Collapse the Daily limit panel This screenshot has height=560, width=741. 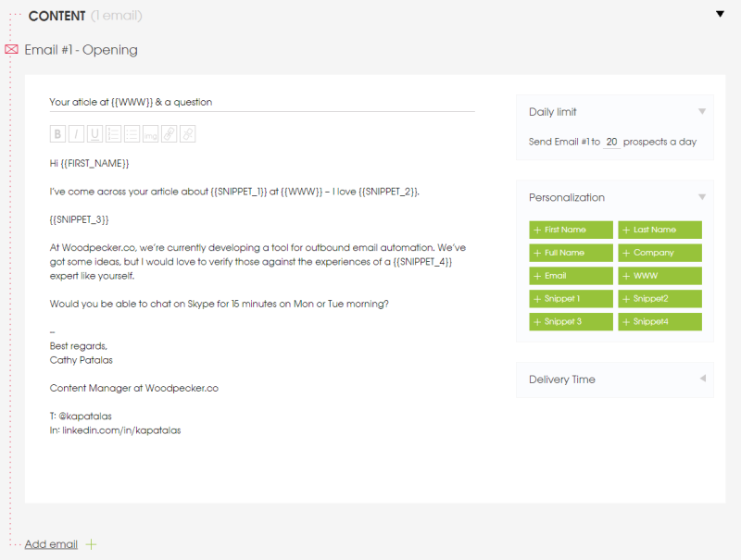(x=702, y=111)
